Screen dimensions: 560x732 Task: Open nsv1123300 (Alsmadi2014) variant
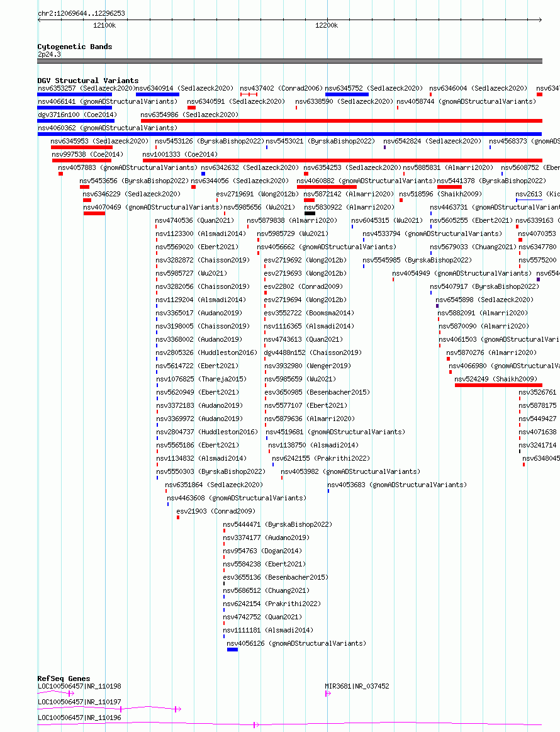click(201, 234)
